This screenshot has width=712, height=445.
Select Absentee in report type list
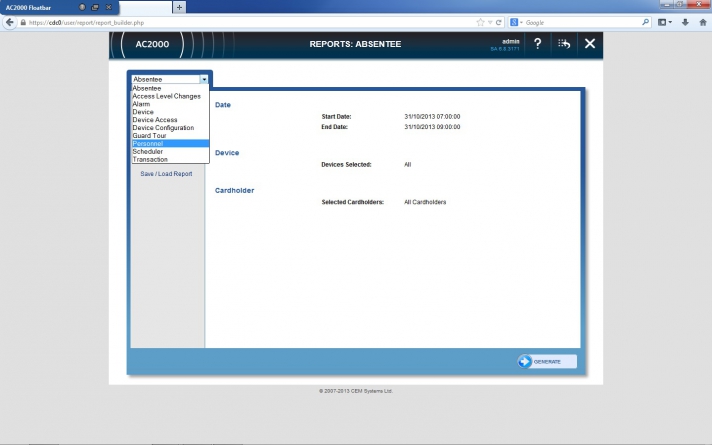(170, 88)
